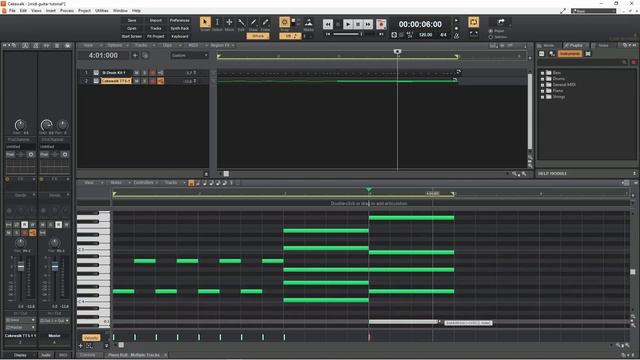Toggle the Snap to grid button

(x=284, y=22)
